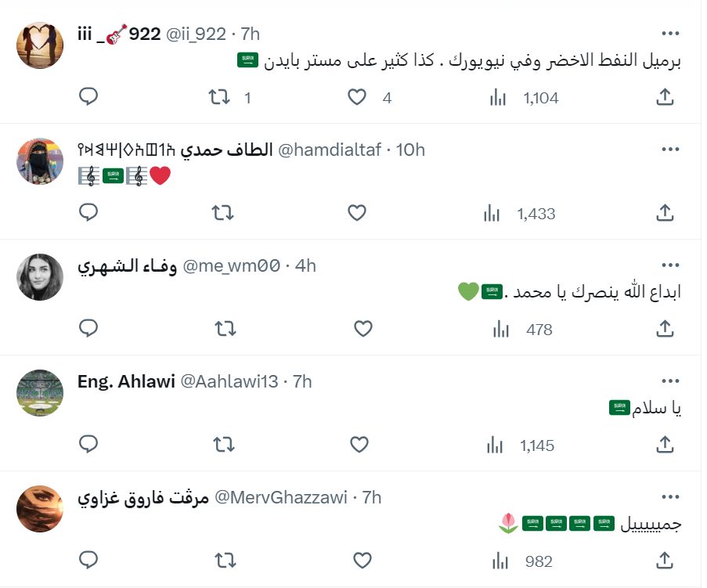Open analytics icon on @hamdialtaf's tweet

492,211
